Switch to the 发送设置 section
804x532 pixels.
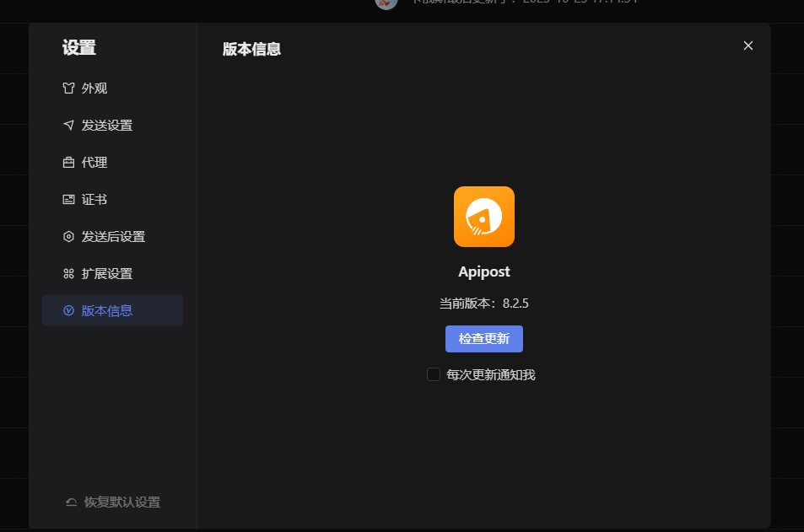tap(103, 125)
